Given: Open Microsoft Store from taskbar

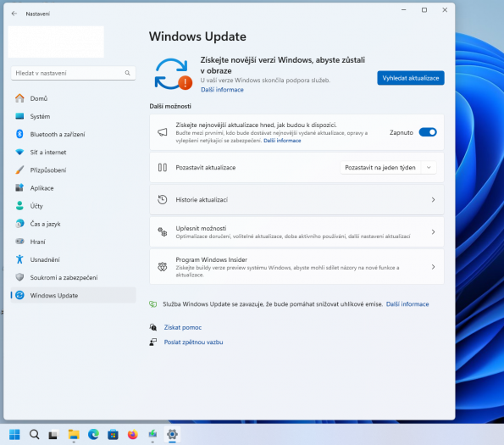Looking at the screenshot, I should coord(113,434).
